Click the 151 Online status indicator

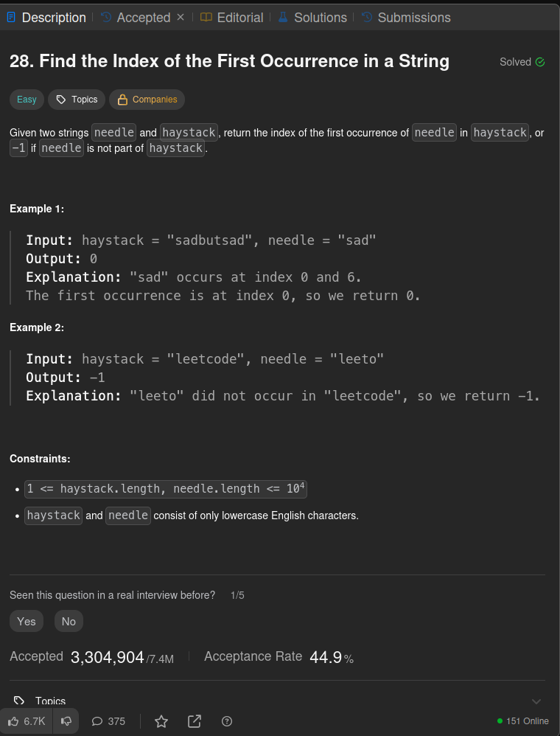tap(523, 721)
